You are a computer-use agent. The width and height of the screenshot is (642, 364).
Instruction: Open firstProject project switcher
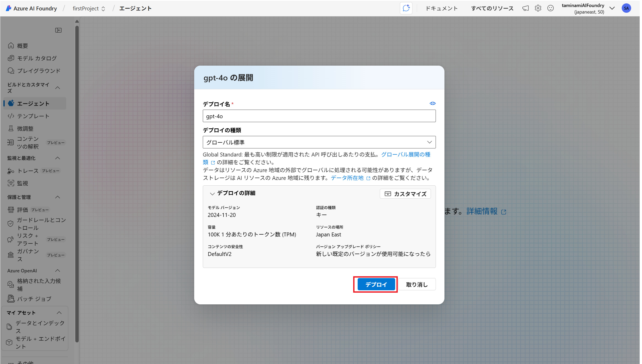89,9
